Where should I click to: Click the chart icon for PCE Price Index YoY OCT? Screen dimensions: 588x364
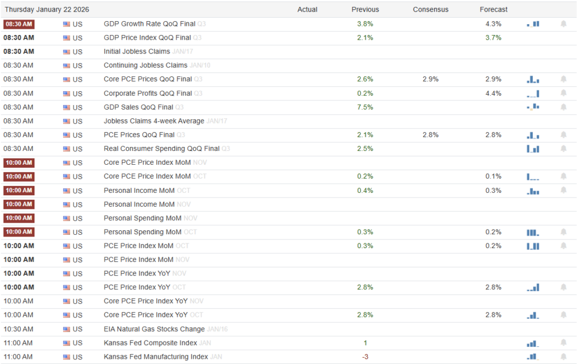point(533,287)
